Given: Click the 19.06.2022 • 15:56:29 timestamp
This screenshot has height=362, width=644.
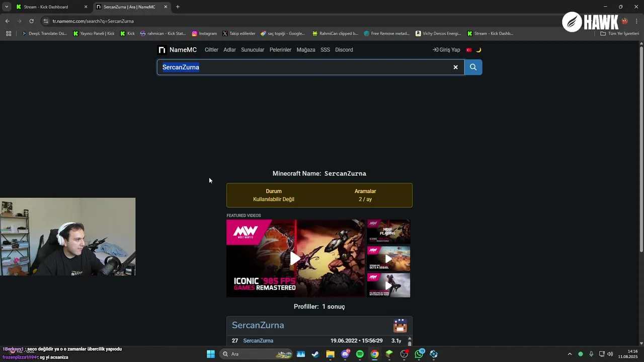Looking at the screenshot, I should pyautogui.click(x=356, y=341).
